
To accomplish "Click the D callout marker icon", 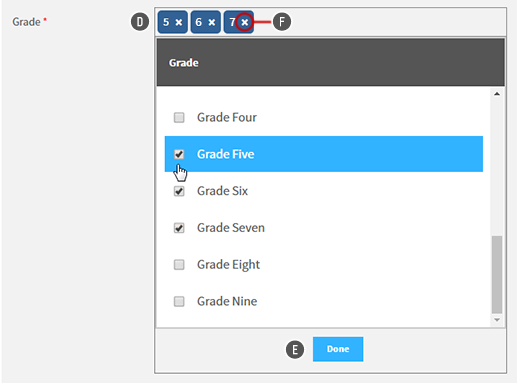I will coord(140,22).
